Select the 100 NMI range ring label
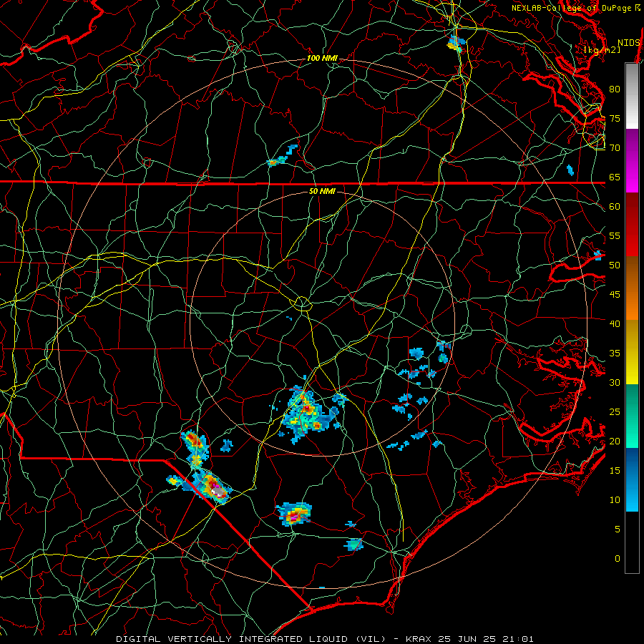The width and height of the screenshot is (644, 644). 322,59
